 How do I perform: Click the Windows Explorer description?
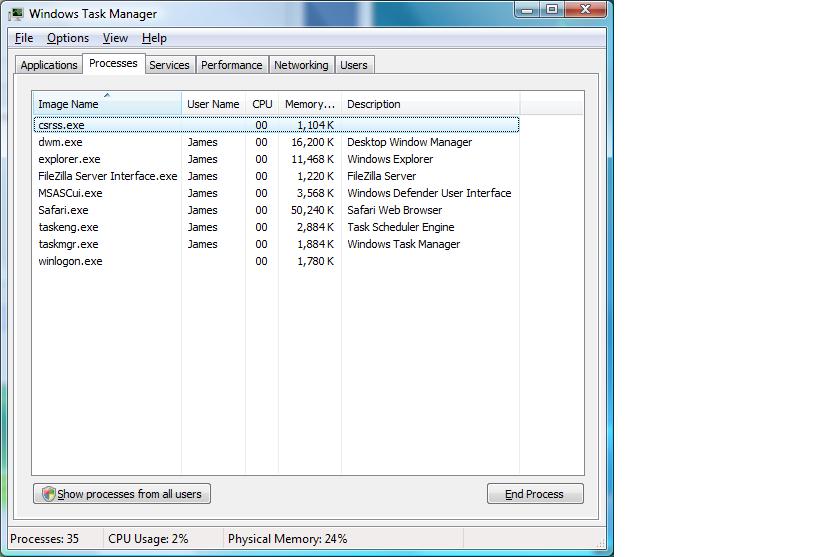coord(390,159)
